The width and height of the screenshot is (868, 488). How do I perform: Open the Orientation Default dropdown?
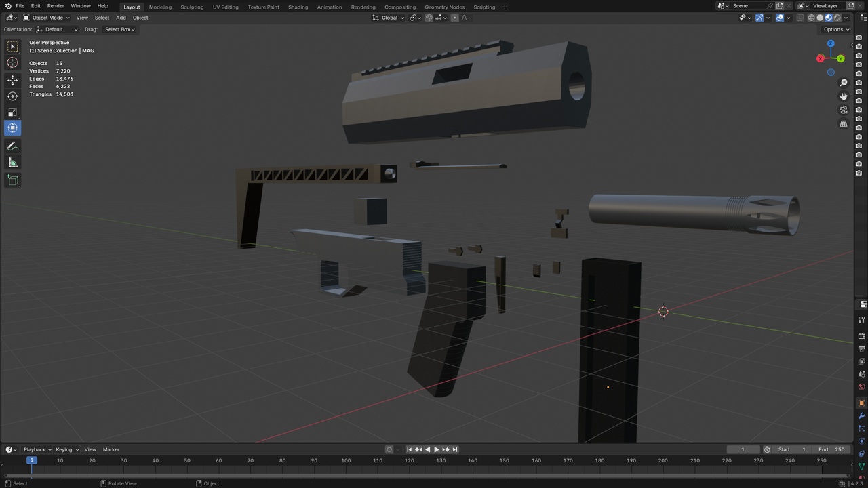coord(57,29)
